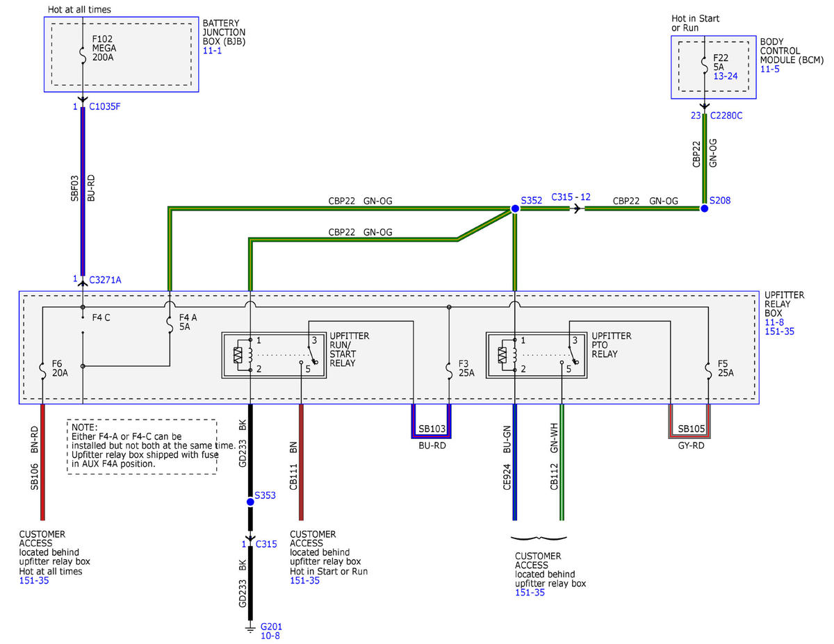834x644 pixels.
Task: Follow the 10-8 link below G201
Action: 270,636
